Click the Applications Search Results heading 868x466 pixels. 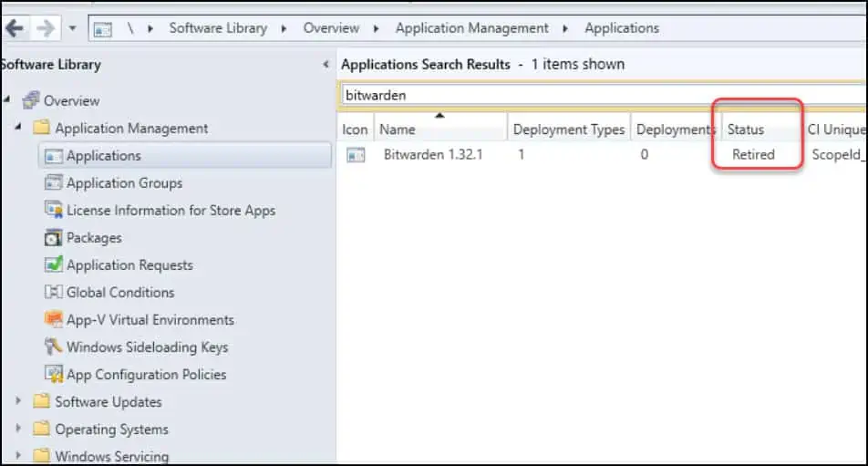coord(425,64)
